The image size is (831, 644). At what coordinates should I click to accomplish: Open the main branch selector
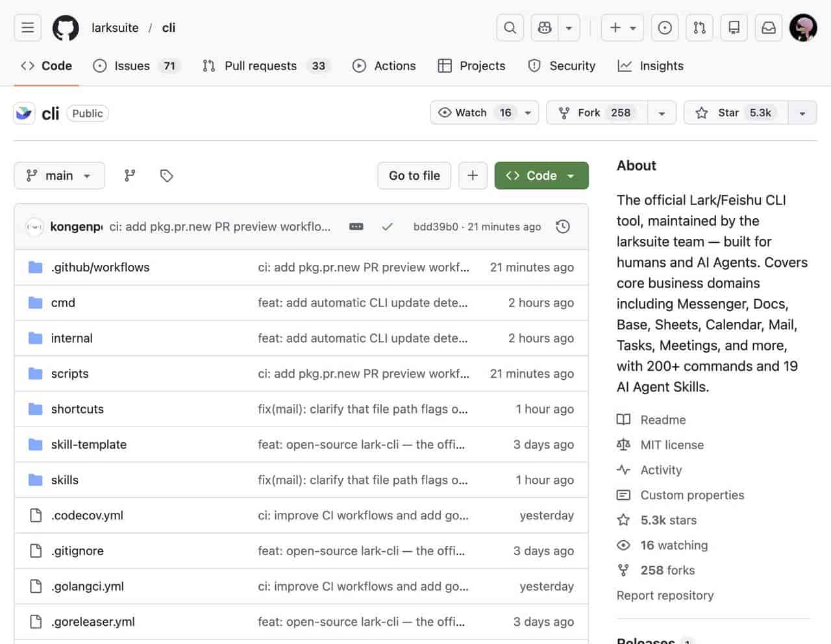[59, 175]
